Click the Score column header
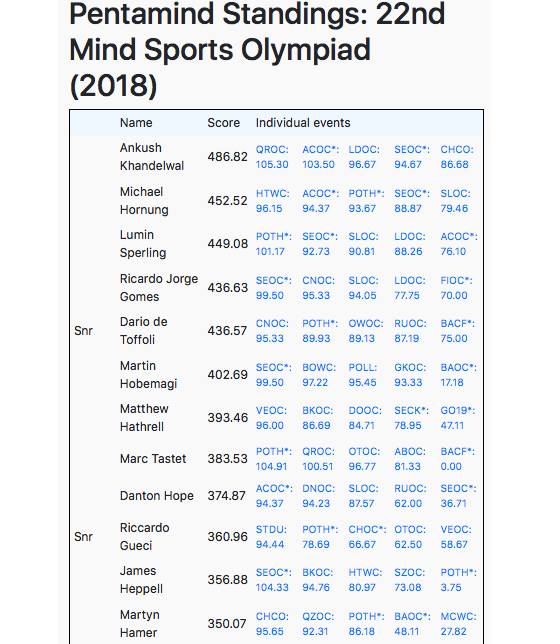The height and width of the screenshot is (644, 560). click(x=224, y=123)
